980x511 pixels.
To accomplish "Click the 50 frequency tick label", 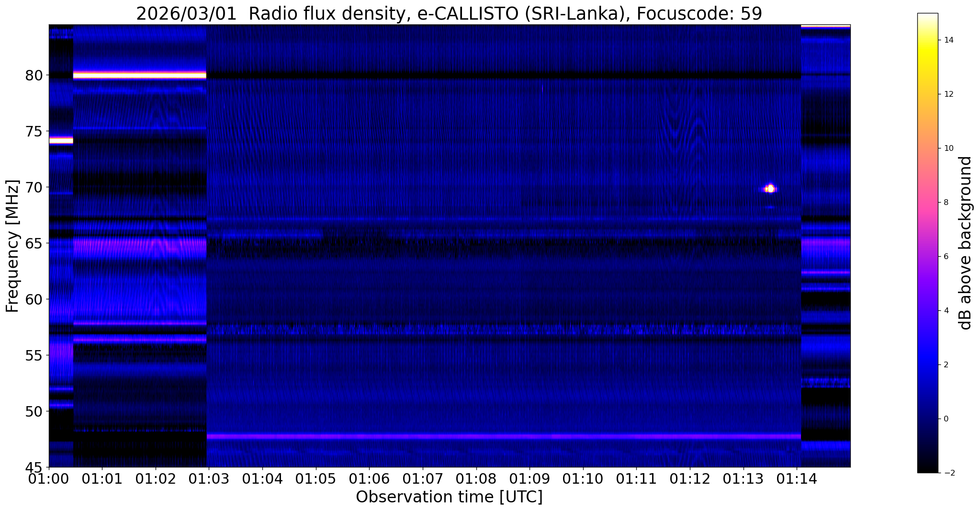I will point(34,411).
